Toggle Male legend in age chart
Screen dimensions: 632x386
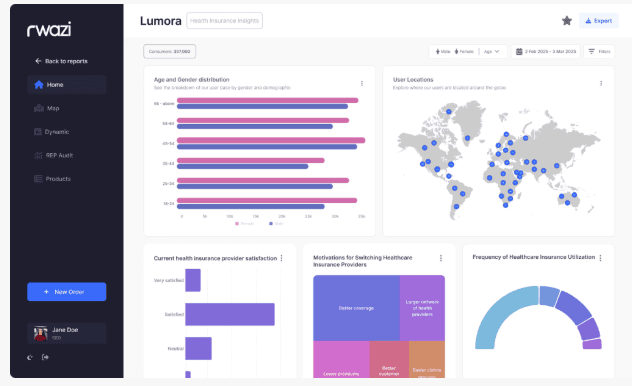click(276, 224)
